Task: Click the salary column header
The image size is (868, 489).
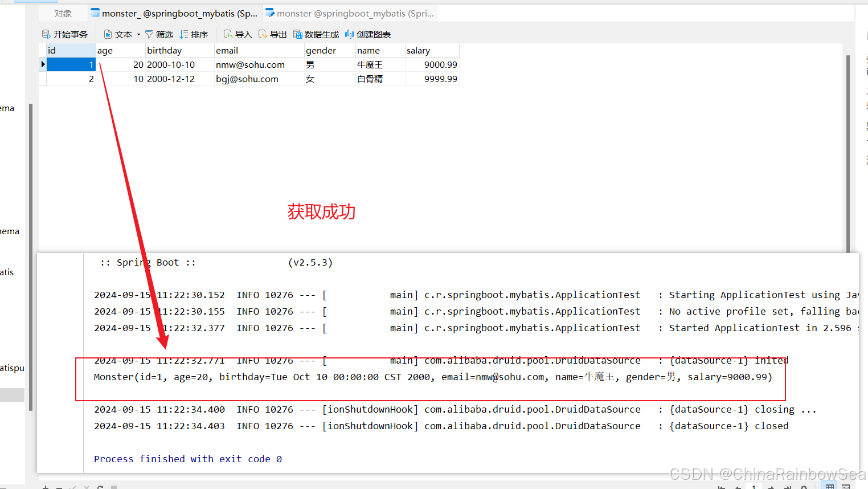Action: [431, 51]
